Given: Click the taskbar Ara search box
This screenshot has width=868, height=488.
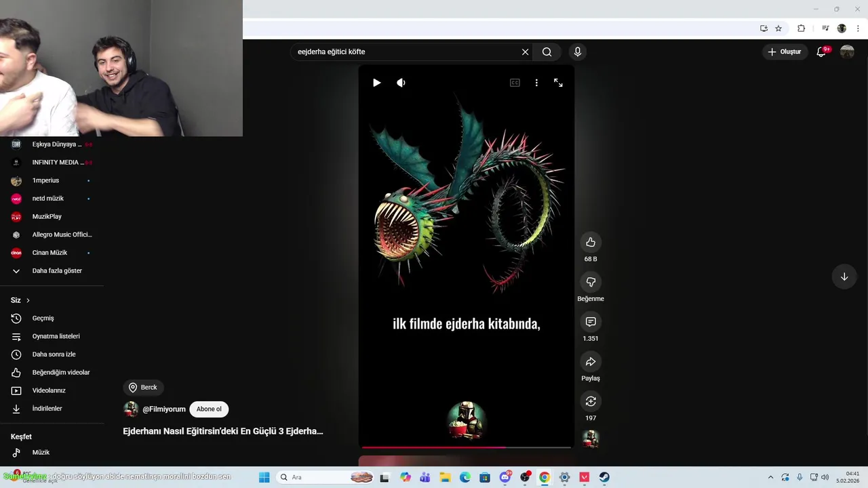Looking at the screenshot, I should pyautogui.click(x=326, y=477).
